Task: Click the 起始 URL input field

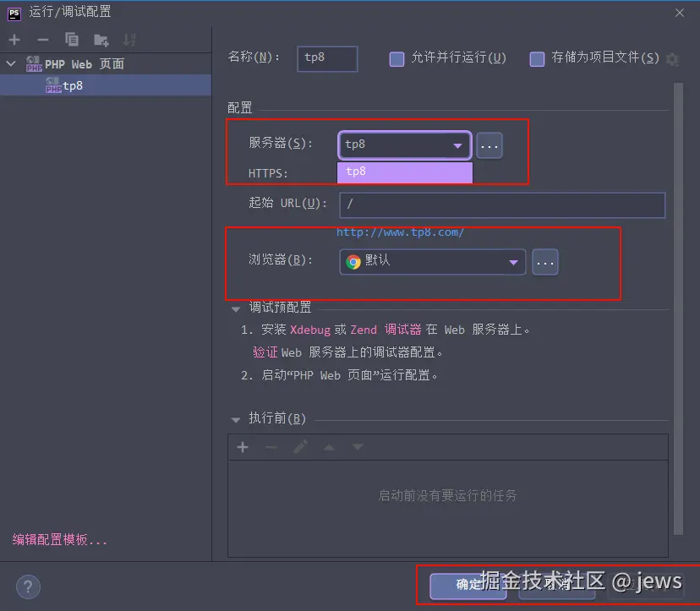Action: click(502, 205)
